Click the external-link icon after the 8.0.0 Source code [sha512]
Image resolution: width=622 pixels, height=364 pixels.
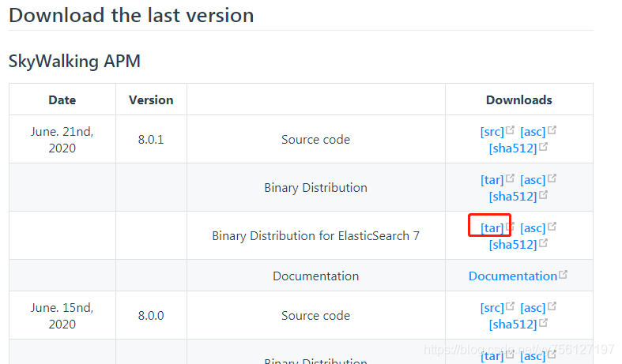point(543,322)
